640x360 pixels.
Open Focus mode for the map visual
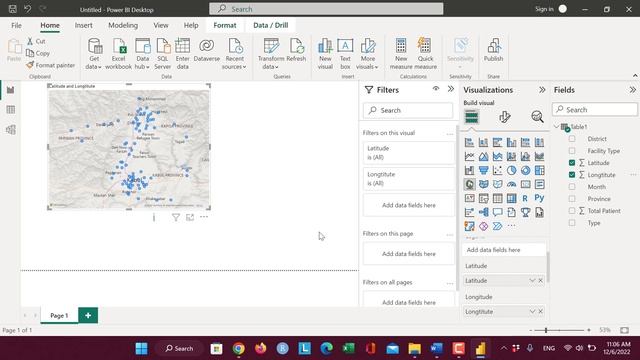(190, 218)
